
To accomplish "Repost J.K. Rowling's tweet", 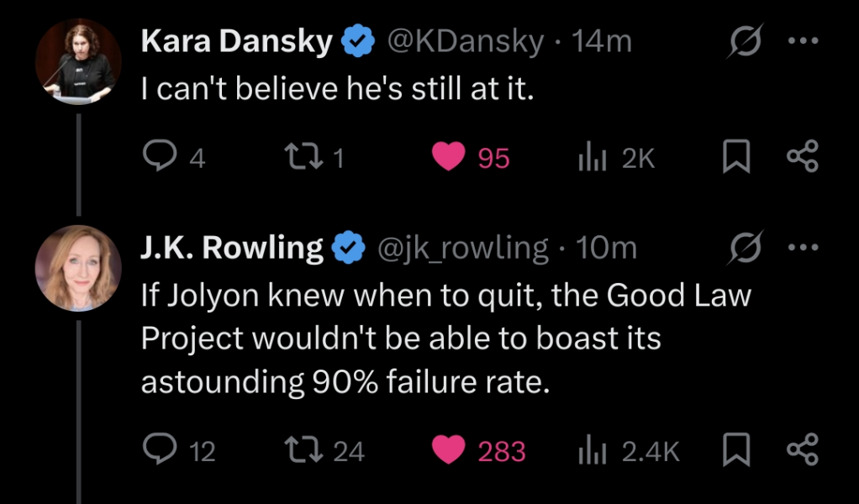I will click(298, 451).
